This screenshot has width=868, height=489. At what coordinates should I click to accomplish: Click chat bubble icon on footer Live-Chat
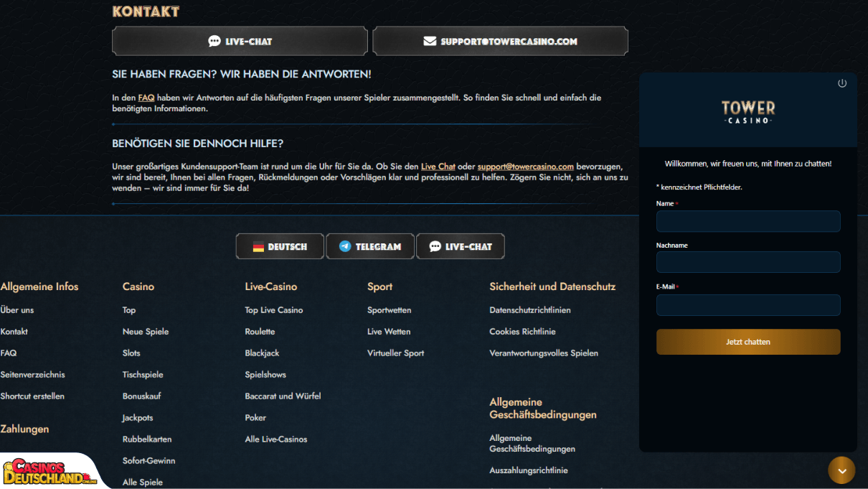[x=435, y=246]
